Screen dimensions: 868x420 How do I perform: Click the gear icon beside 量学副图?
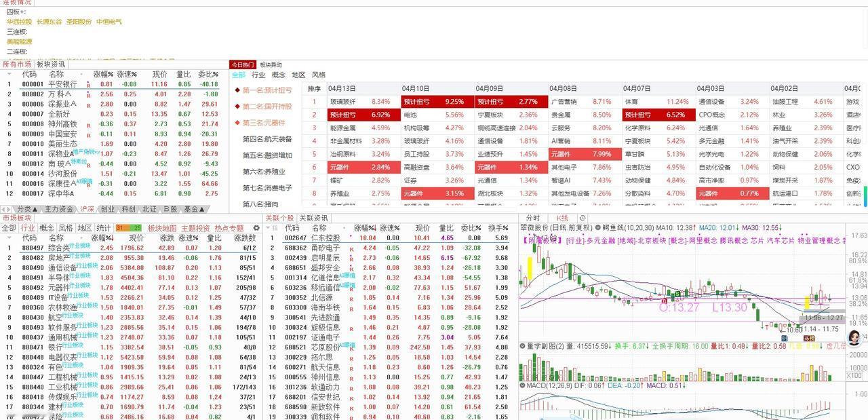[x=524, y=346]
